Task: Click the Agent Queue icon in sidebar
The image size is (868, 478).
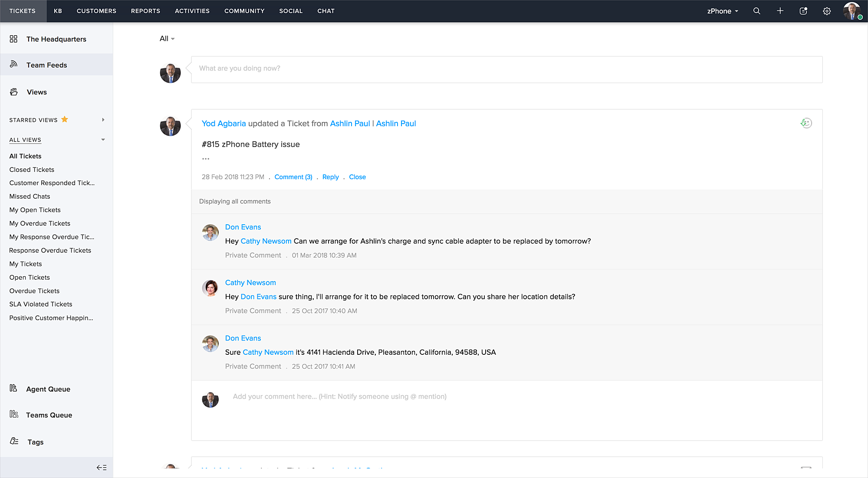Action: (x=13, y=388)
